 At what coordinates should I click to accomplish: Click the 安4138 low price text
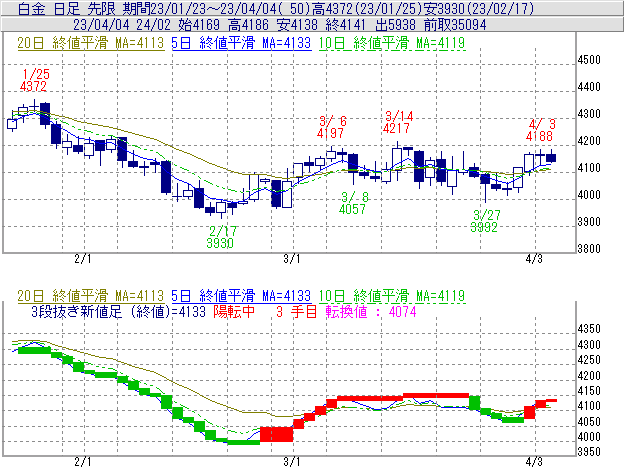[x=297, y=25]
